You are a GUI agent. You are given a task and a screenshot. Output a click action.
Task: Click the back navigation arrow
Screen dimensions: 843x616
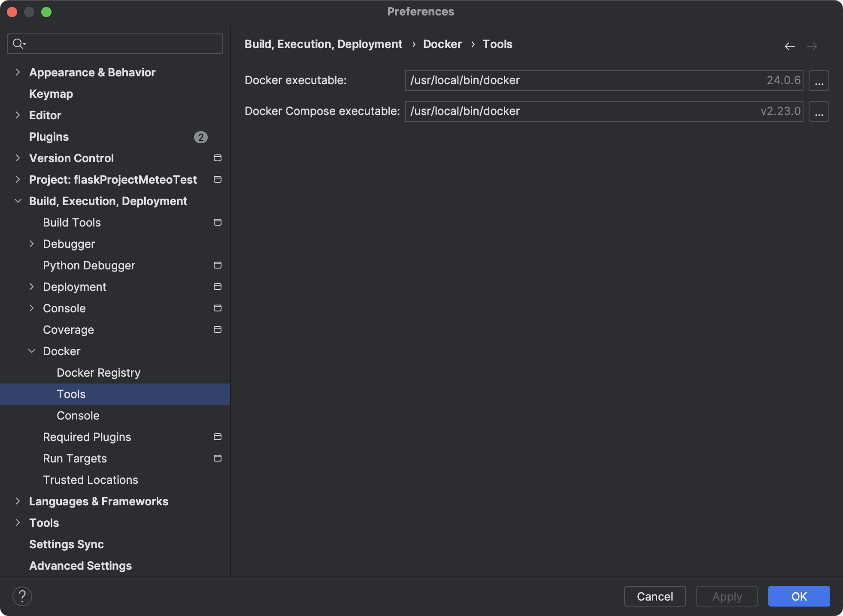789,46
